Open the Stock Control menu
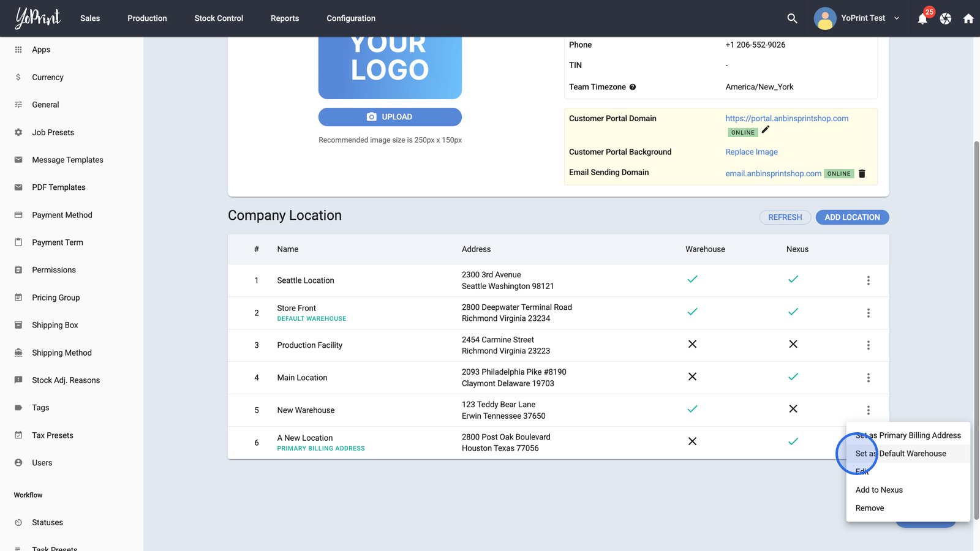The height and width of the screenshot is (551, 980). [219, 18]
